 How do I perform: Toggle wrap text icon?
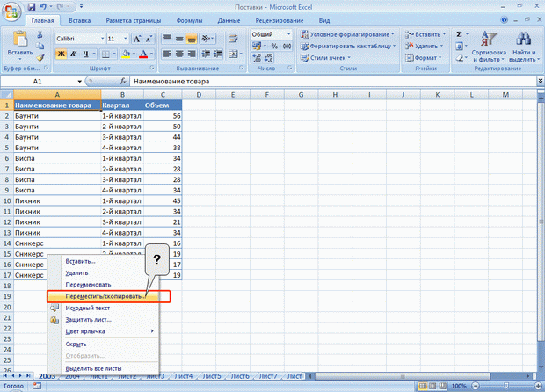233,38
